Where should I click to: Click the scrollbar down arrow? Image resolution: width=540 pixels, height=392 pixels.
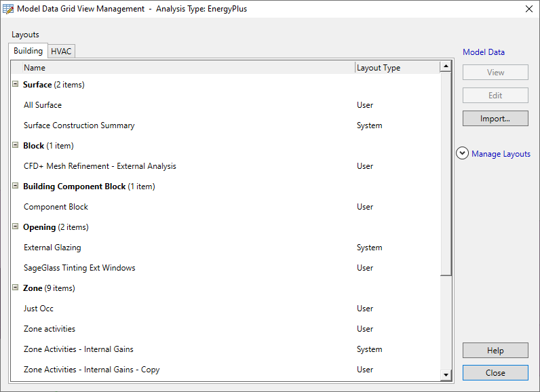point(446,374)
